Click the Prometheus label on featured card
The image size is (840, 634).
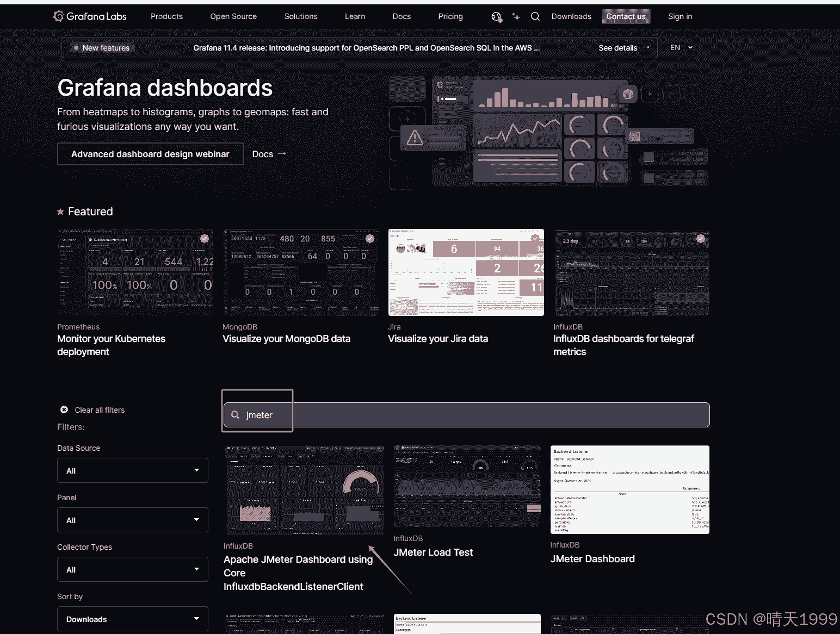coord(78,327)
